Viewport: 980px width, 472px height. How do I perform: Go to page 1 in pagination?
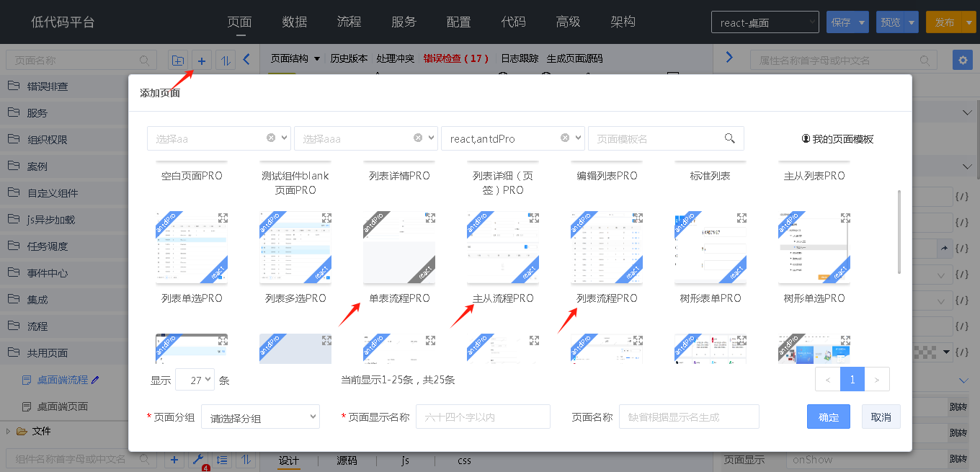click(852, 379)
